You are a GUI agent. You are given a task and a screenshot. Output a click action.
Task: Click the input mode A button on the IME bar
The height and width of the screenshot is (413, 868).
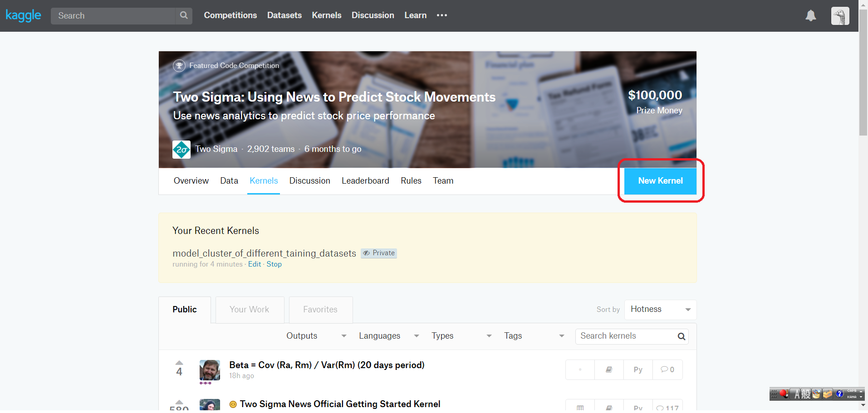point(794,394)
